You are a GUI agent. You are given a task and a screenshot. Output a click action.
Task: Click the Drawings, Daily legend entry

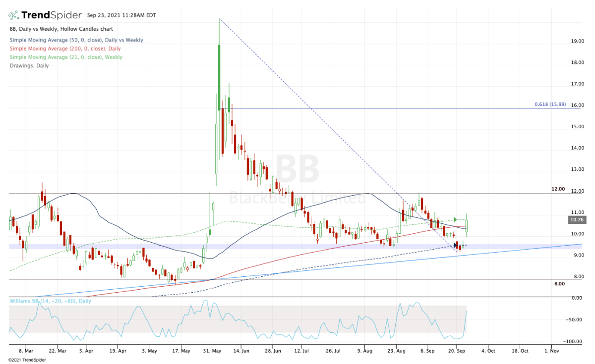point(29,65)
